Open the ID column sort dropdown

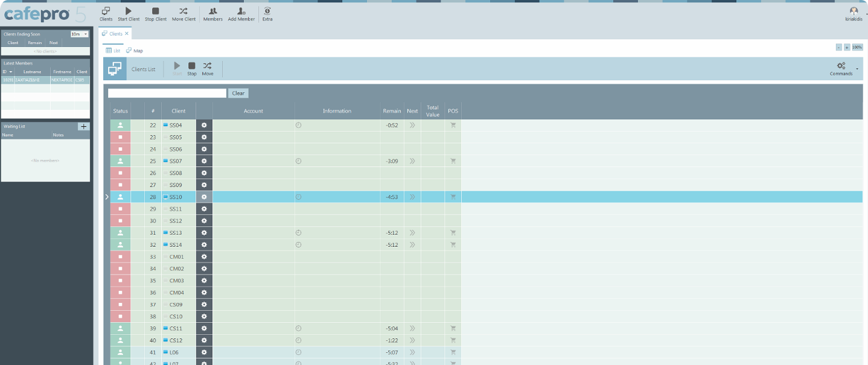11,72
